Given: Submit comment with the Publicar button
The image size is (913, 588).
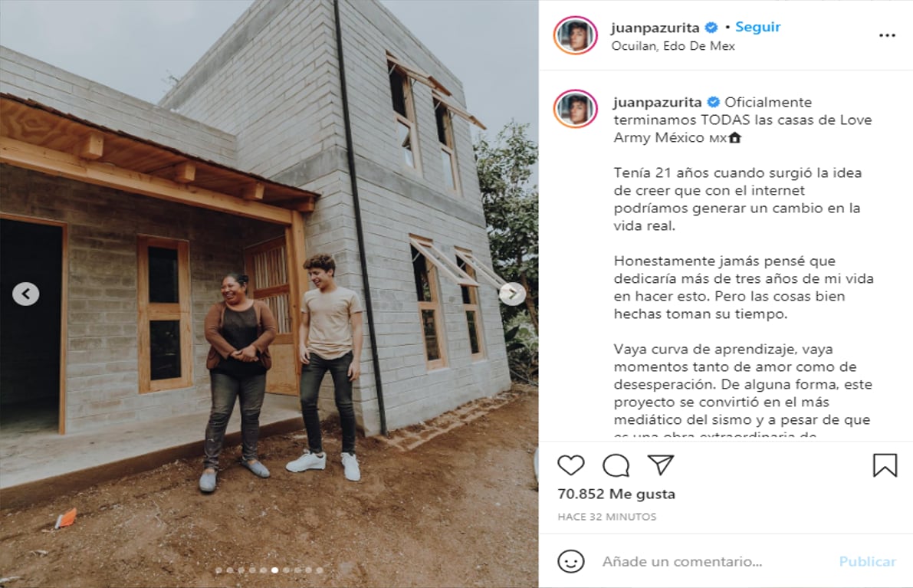Looking at the screenshot, I should (x=867, y=561).
